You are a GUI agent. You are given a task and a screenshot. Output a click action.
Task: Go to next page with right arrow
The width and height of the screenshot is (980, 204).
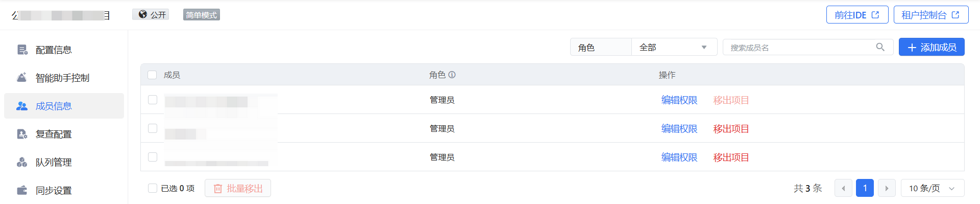(x=887, y=188)
